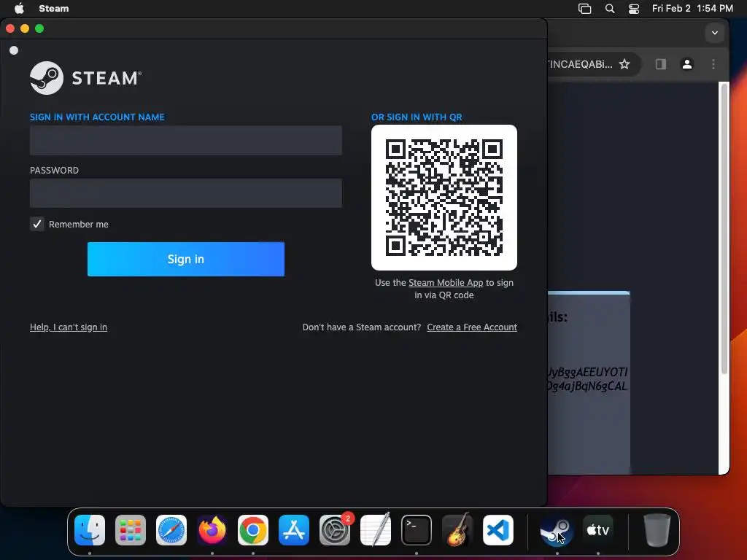This screenshot has height=560, width=747.
Task: Open Control Center in the menu bar
Action: click(x=634, y=9)
